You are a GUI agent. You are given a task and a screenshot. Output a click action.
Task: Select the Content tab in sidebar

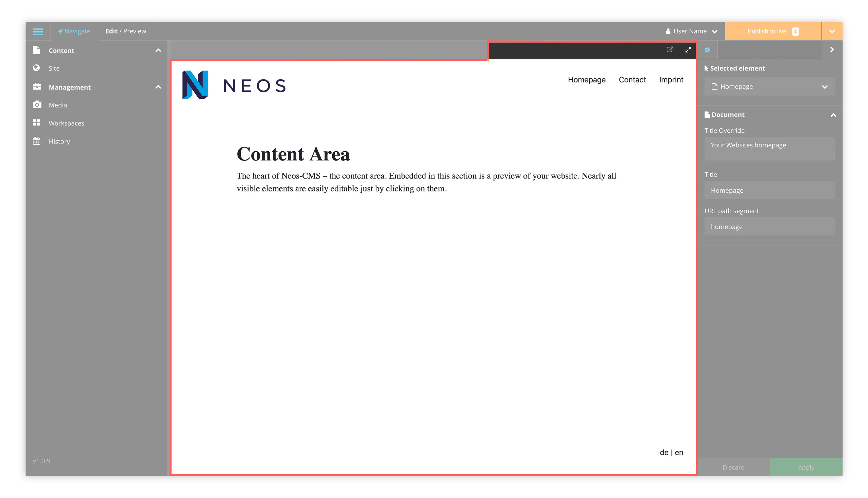[62, 50]
